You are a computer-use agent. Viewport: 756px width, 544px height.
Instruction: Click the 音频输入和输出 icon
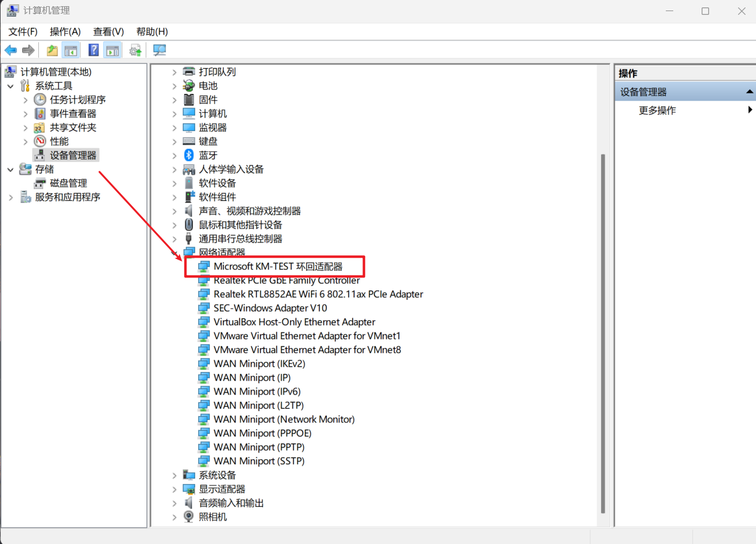coord(189,503)
